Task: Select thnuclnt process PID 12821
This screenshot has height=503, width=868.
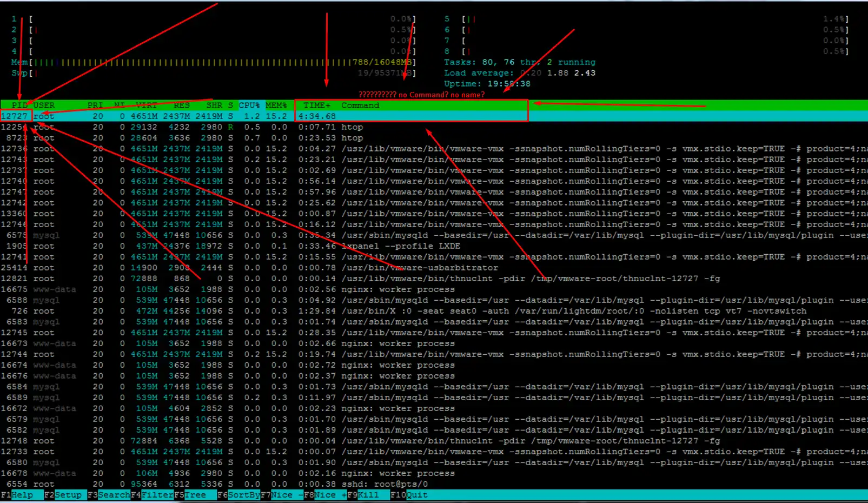Action: (434, 279)
